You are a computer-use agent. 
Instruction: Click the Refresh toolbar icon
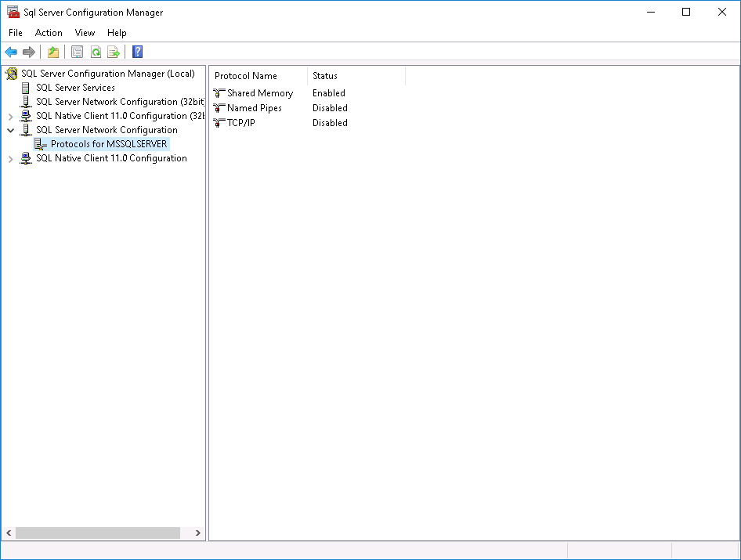[96, 52]
